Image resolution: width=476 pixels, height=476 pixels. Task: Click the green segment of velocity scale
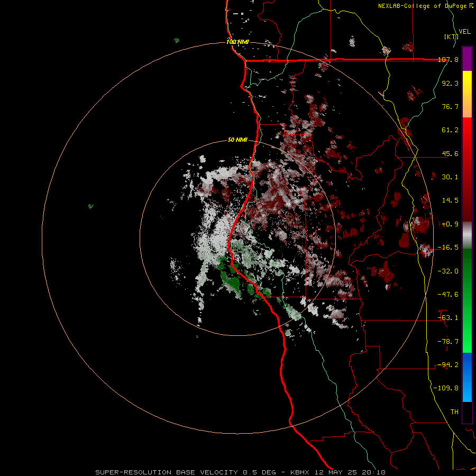tap(467, 300)
